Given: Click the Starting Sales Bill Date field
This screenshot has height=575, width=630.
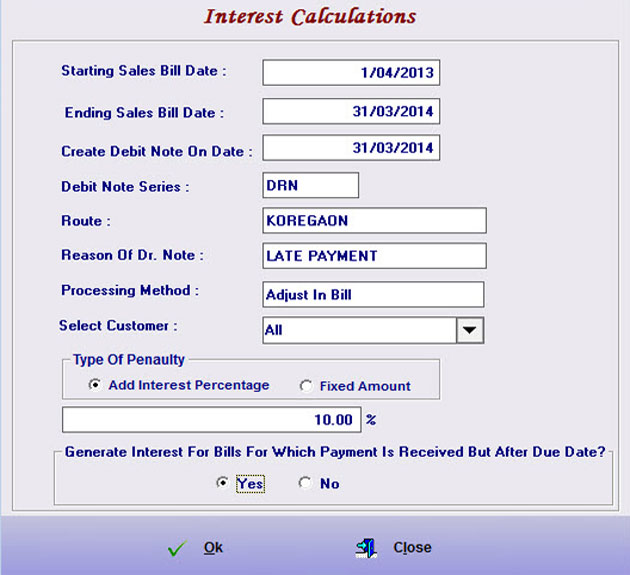Looking at the screenshot, I should coord(351,73).
